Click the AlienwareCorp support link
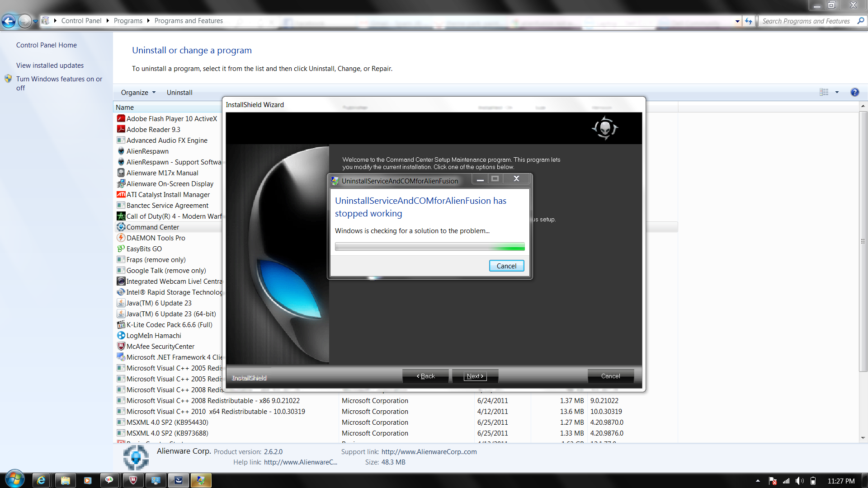Viewport: 868px width, 488px height. click(x=429, y=451)
